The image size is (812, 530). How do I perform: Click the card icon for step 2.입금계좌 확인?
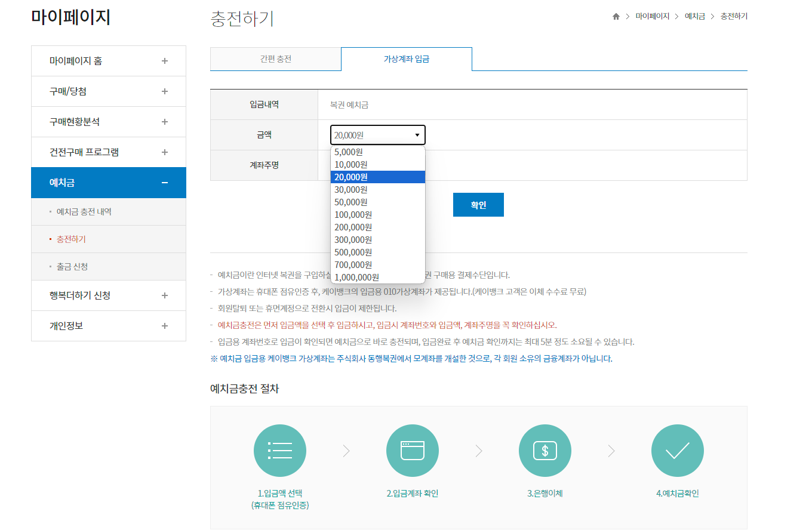413,451
